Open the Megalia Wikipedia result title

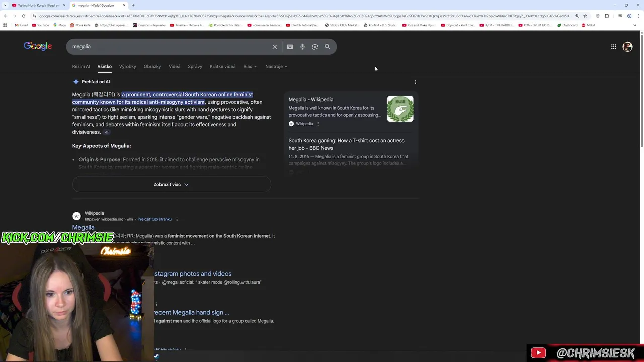(83, 228)
